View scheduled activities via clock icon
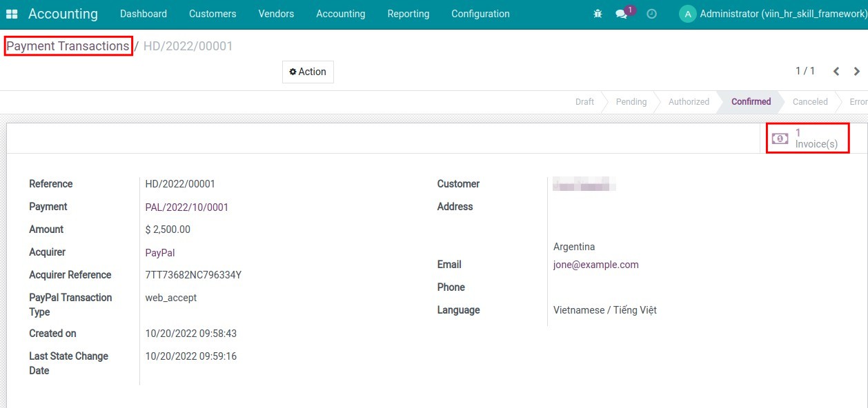This screenshot has width=868, height=408. coord(651,13)
